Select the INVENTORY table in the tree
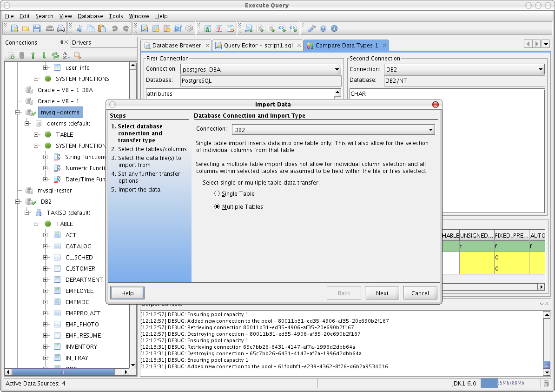Screen dimensions: 555x392 [x=81, y=347]
